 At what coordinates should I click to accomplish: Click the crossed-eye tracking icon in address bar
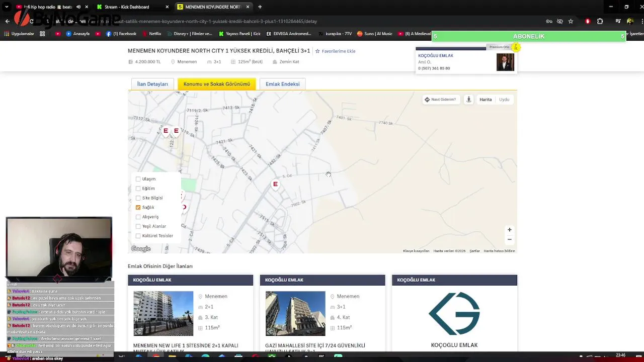(559, 21)
